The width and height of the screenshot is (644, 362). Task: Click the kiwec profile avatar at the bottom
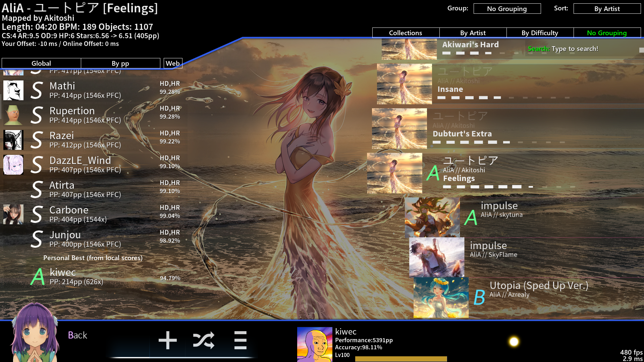[x=314, y=344]
